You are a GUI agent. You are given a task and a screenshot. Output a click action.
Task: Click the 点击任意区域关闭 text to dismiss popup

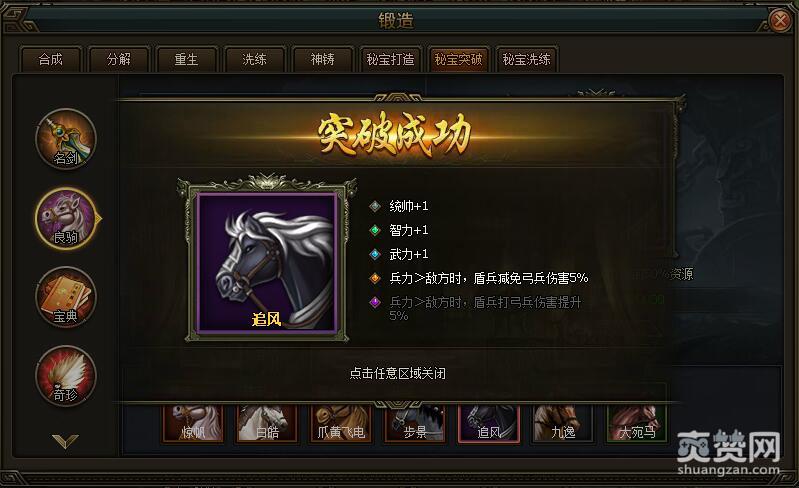click(x=397, y=373)
